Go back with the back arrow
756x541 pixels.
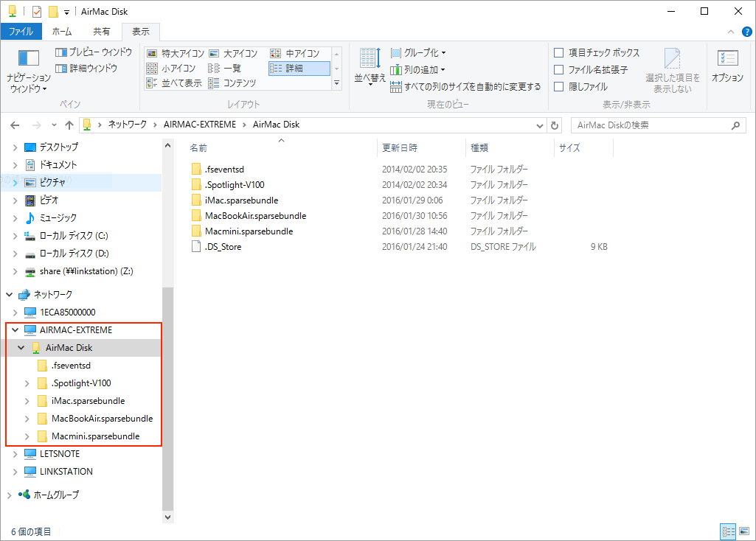pos(15,125)
